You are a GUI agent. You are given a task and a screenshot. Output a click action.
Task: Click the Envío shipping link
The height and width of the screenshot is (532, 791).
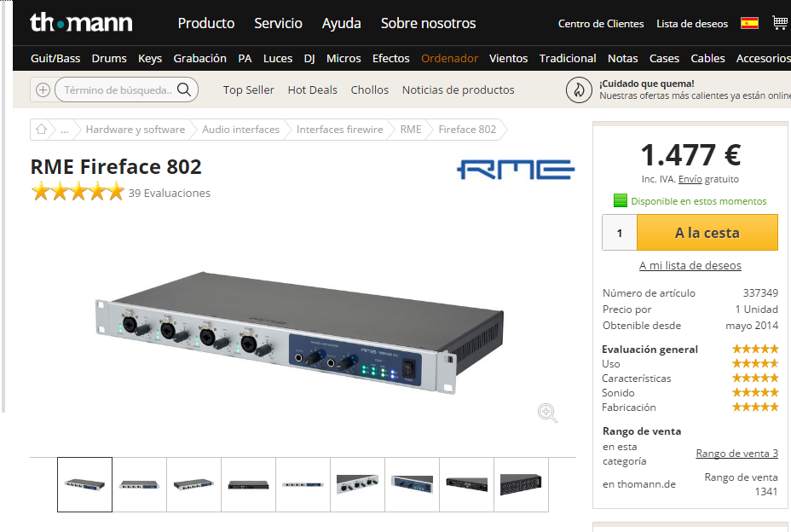point(690,179)
